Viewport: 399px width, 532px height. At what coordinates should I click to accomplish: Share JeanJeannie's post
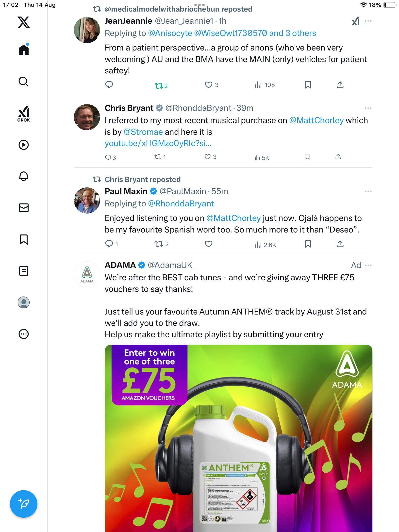point(340,85)
